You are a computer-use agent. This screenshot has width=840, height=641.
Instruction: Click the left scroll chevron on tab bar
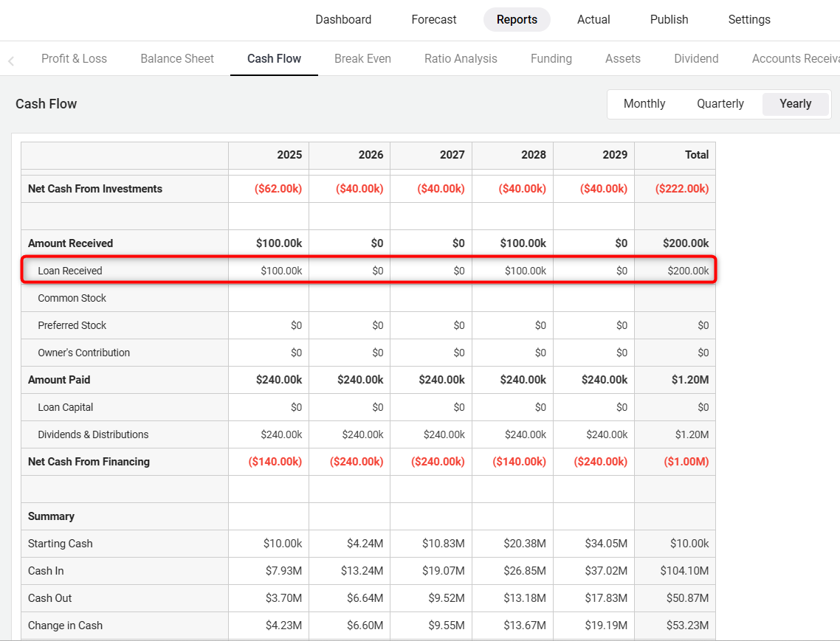tap(11, 60)
